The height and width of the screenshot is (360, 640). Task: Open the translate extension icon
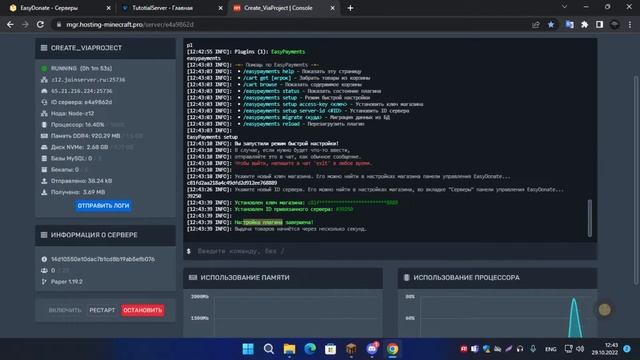[x=569, y=24]
